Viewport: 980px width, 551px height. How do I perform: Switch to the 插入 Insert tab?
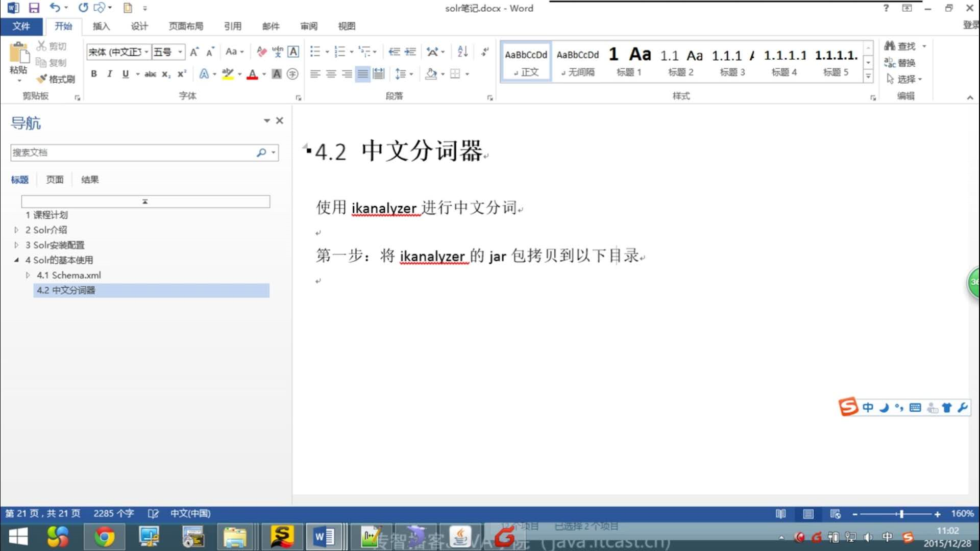tap(101, 26)
